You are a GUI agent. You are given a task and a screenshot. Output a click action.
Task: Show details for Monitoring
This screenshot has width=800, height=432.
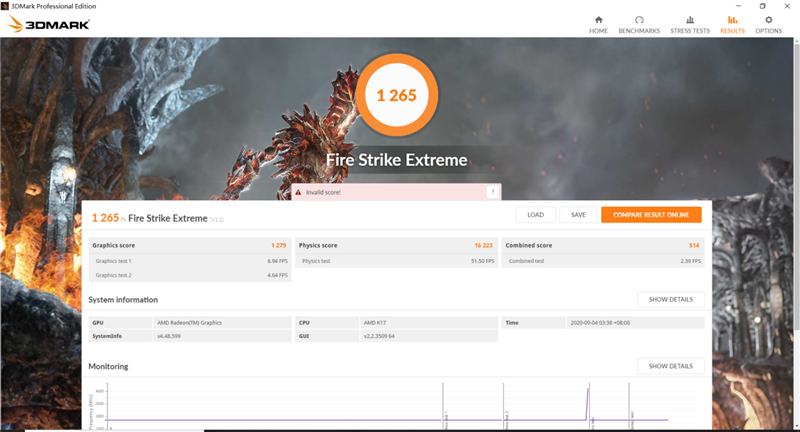[x=670, y=366]
